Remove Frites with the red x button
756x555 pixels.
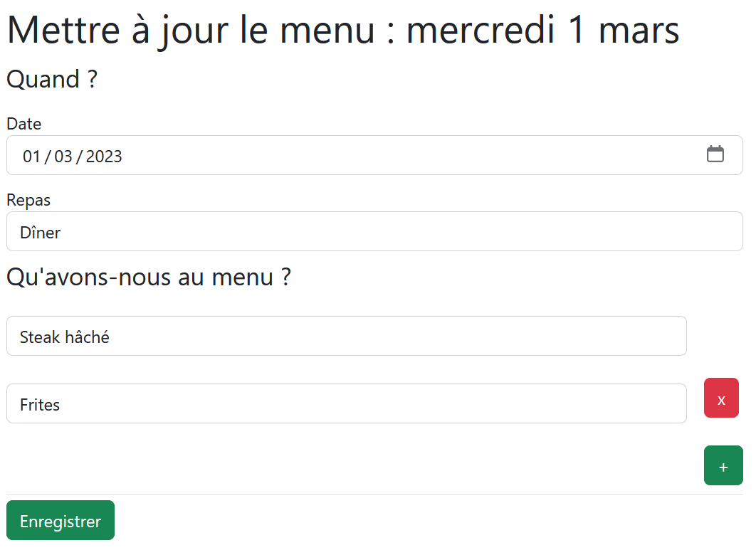click(721, 398)
